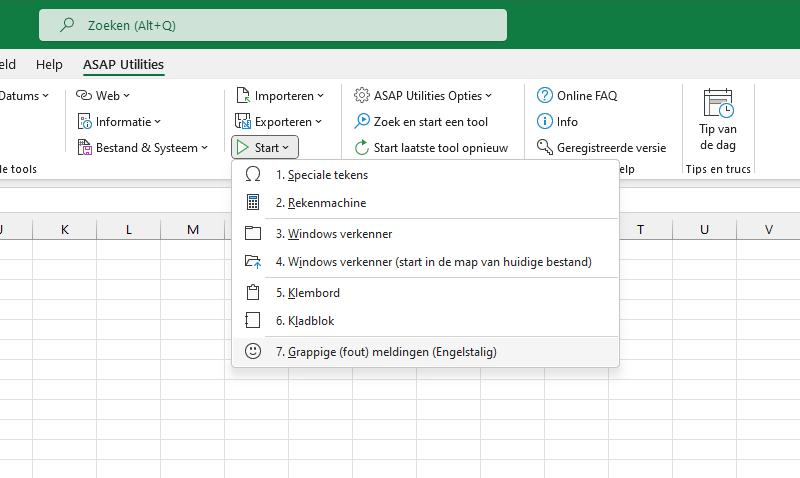This screenshot has width=800, height=478.
Task: Click the Zoek en start een tool icon
Action: (x=362, y=121)
